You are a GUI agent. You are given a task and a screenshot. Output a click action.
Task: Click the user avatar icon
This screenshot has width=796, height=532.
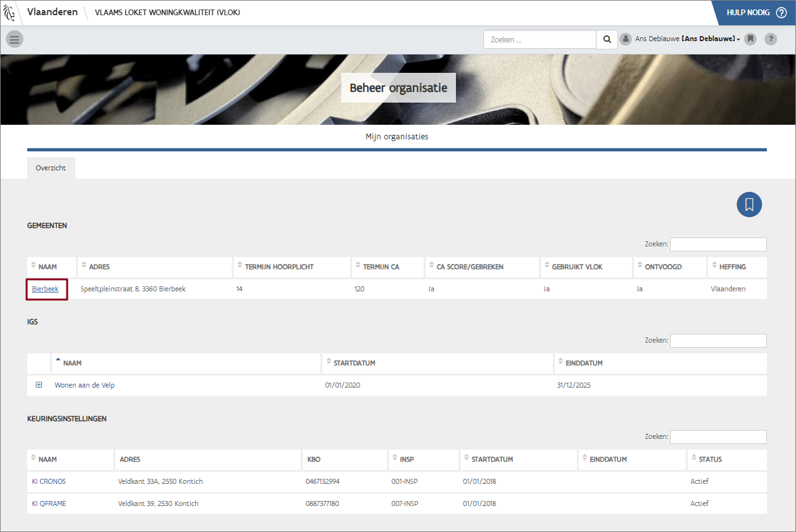click(x=626, y=39)
